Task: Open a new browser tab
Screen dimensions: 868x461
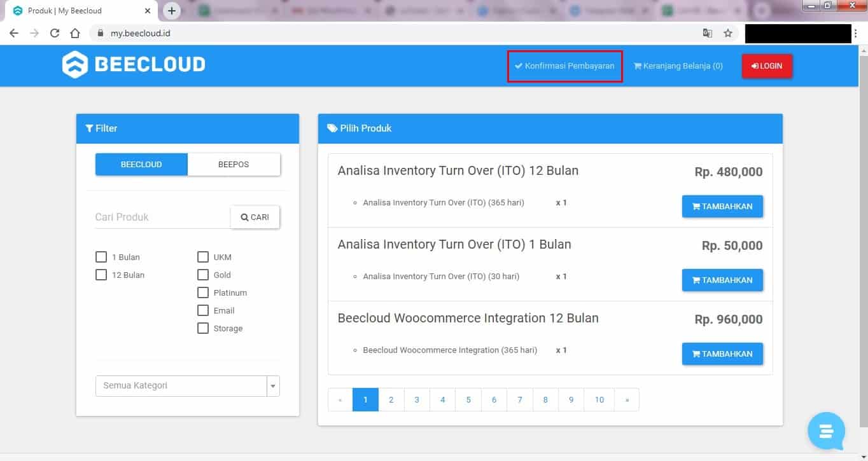Action: point(172,11)
